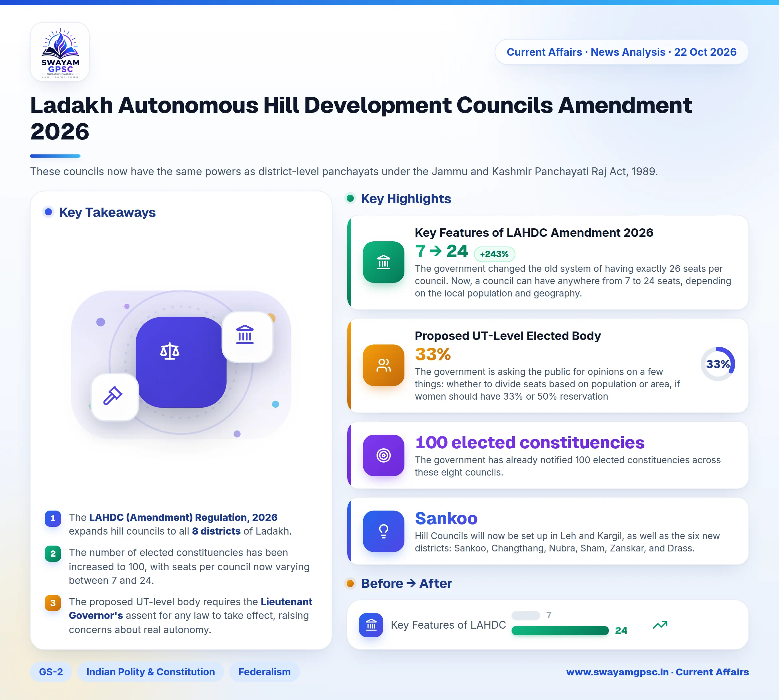The width and height of the screenshot is (779, 700).
Task: Click the green upward trend arrow icon
Action: pos(660,625)
